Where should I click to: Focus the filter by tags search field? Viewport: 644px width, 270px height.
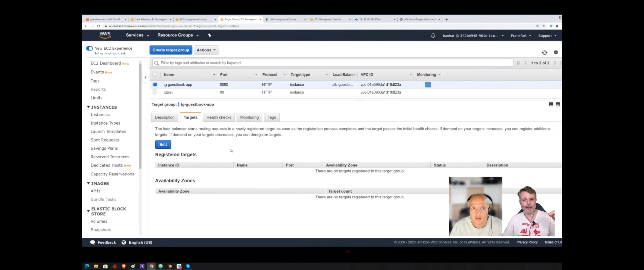332,63
